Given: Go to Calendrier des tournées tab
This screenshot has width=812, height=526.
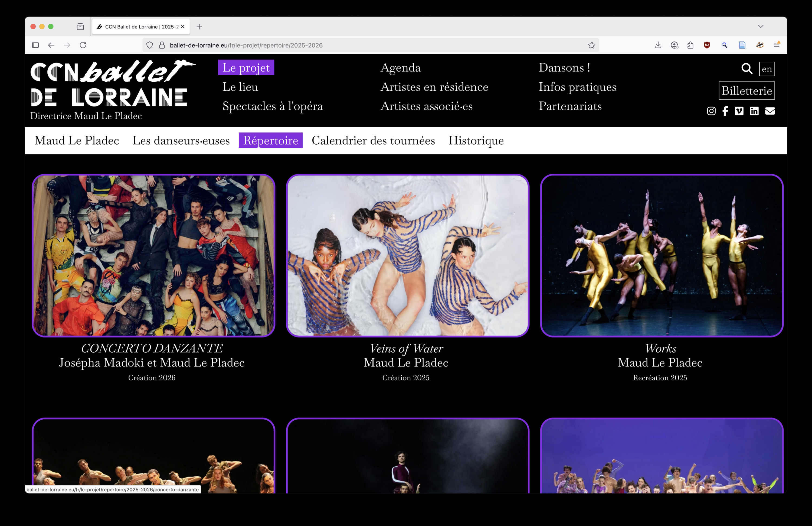Looking at the screenshot, I should [x=373, y=141].
